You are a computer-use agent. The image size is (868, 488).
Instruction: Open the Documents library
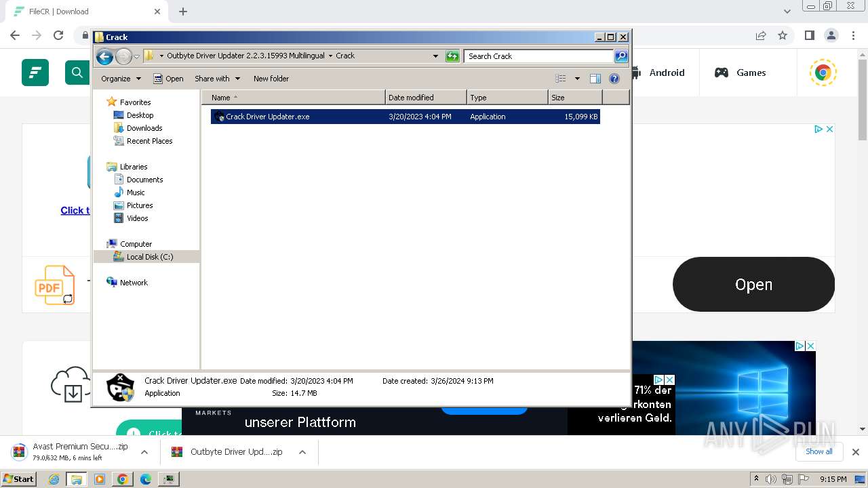144,180
